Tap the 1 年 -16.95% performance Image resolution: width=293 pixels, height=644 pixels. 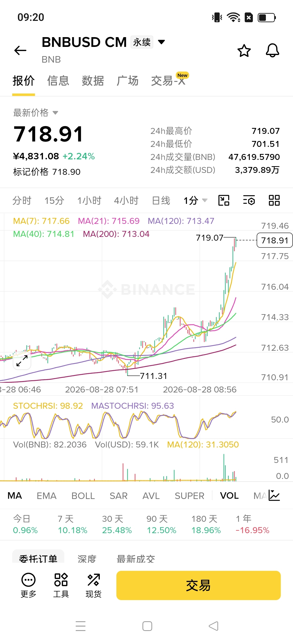(252, 524)
